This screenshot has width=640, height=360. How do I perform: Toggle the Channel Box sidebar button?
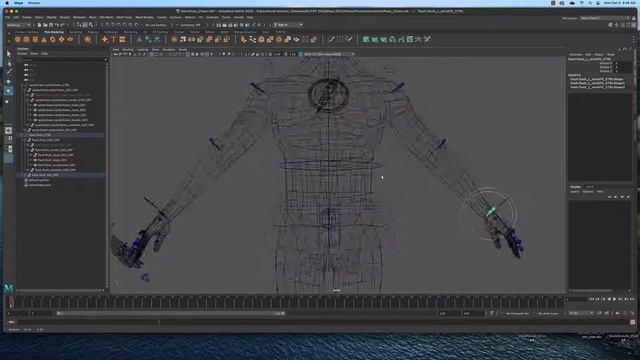pos(633,25)
